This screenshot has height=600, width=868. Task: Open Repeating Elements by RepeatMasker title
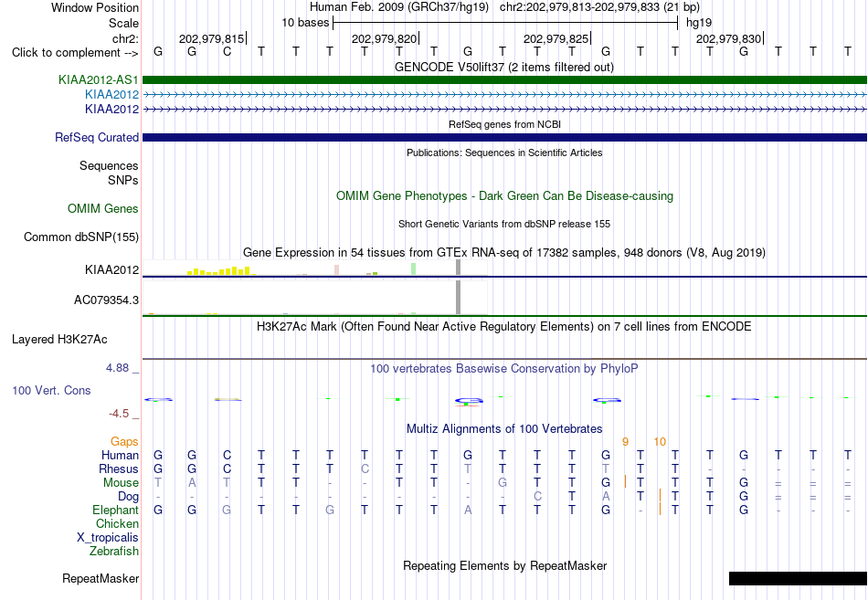tap(504, 565)
